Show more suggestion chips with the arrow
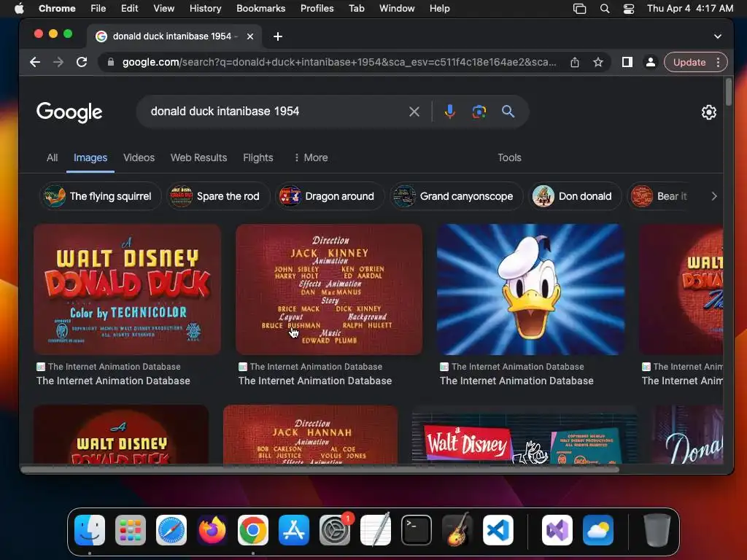 (713, 196)
